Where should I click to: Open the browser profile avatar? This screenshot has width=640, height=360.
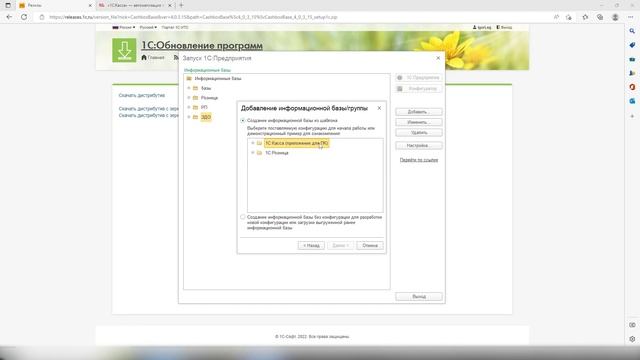pyautogui.click(x=615, y=17)
